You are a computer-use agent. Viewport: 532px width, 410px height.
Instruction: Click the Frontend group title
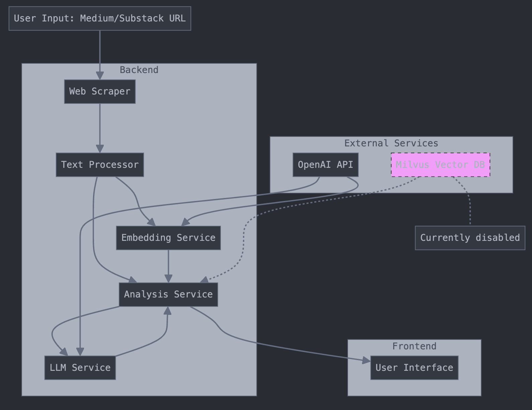[x=414, y=346]
